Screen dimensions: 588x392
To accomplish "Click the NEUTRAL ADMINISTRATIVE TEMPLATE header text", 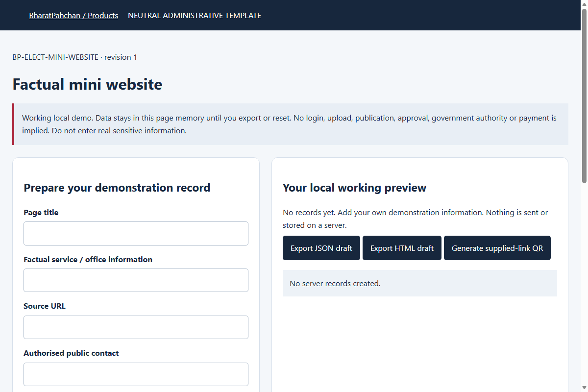I will pyautogui.click(x=195, y=15).
